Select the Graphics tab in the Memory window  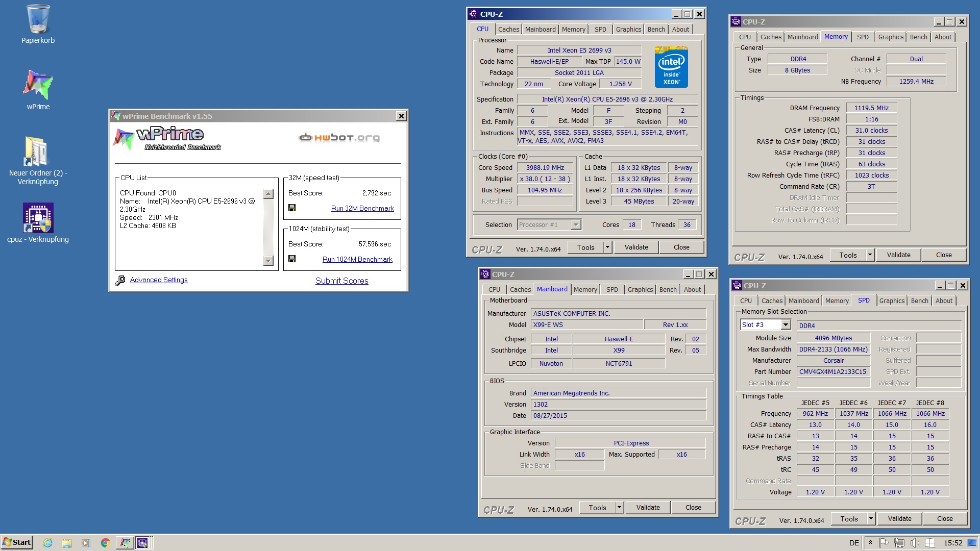[x=891, y=37]
